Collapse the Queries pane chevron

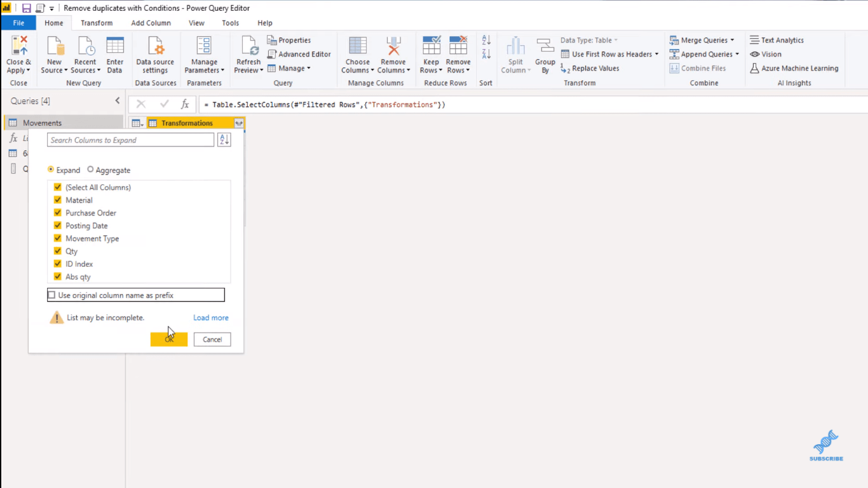click(x=118, y=101)
